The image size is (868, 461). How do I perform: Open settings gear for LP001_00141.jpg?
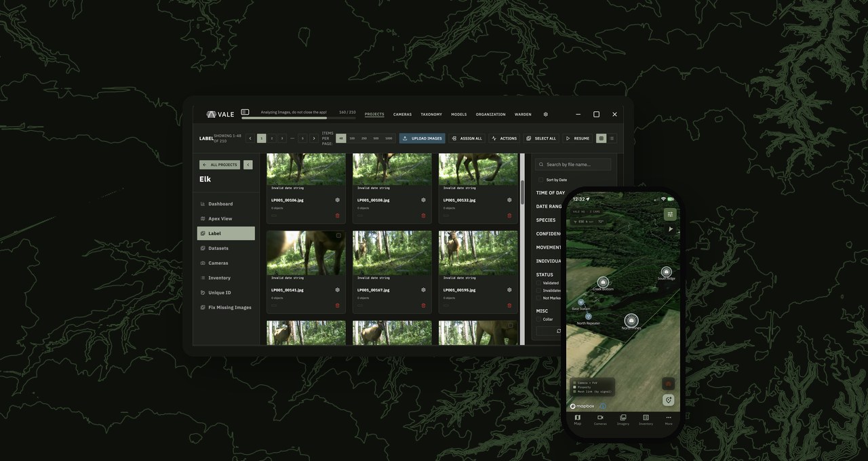(338, 289)
